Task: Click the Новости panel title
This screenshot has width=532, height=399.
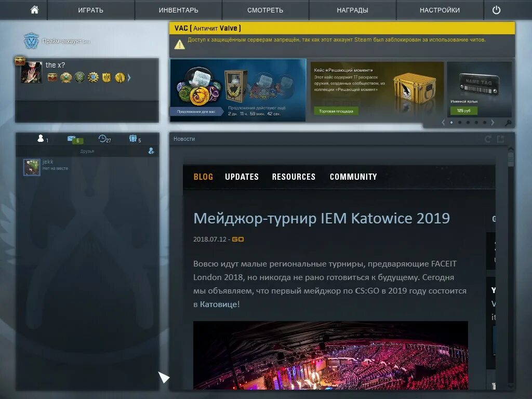Action: coord(184,139)
